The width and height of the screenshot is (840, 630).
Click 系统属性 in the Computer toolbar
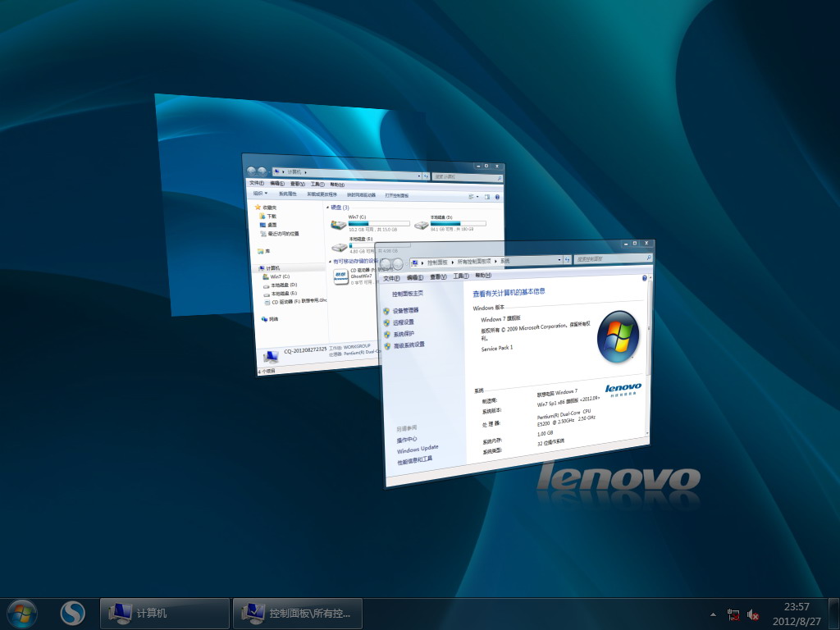click(x=287, y=194)
